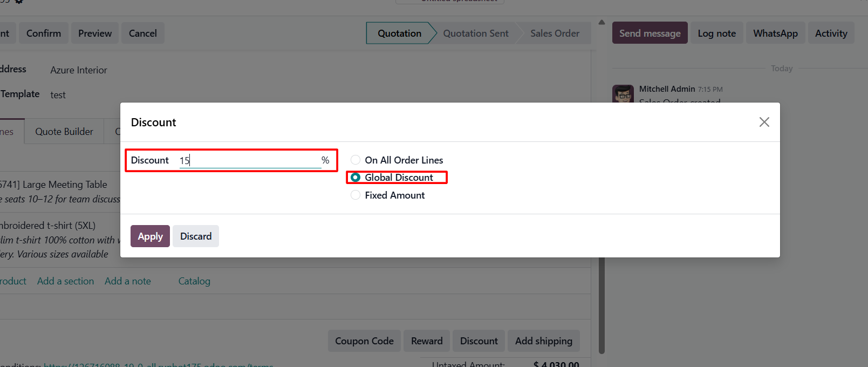Click the Coupon Code button
Screen dimensions: 868x367
click(x=364, y=341)
